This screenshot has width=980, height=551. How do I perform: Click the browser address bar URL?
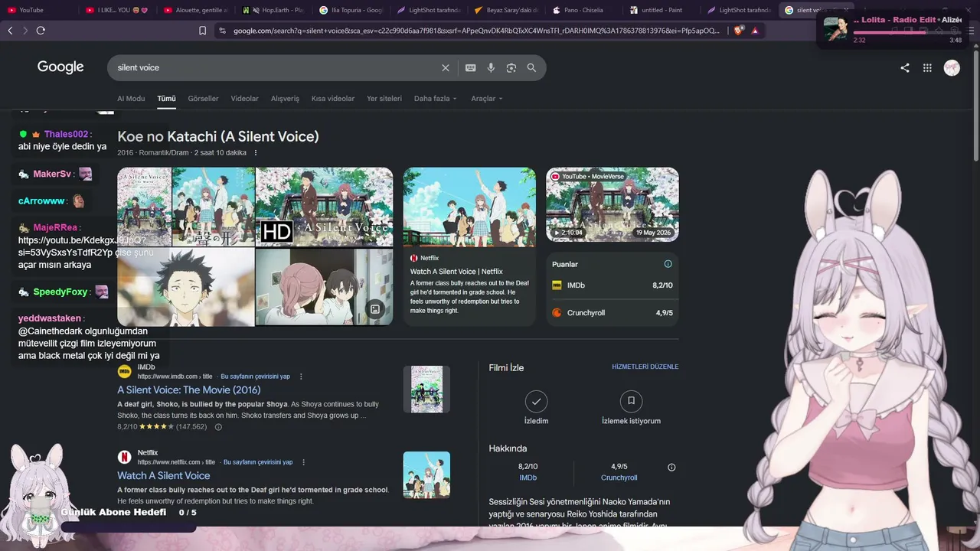476,31
